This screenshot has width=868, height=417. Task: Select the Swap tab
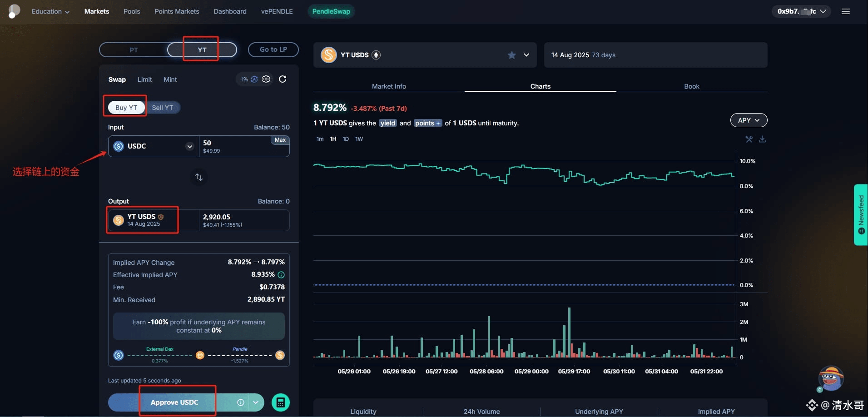[x=117, y=79]
